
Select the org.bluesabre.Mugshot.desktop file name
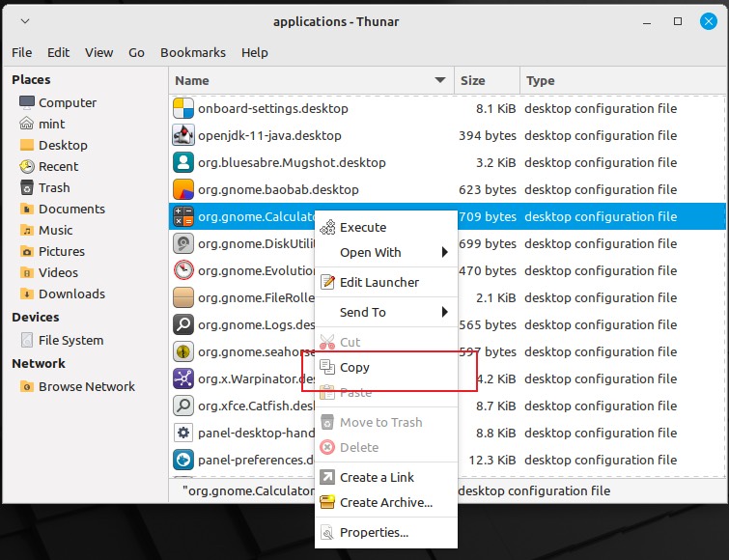[292, 162]
